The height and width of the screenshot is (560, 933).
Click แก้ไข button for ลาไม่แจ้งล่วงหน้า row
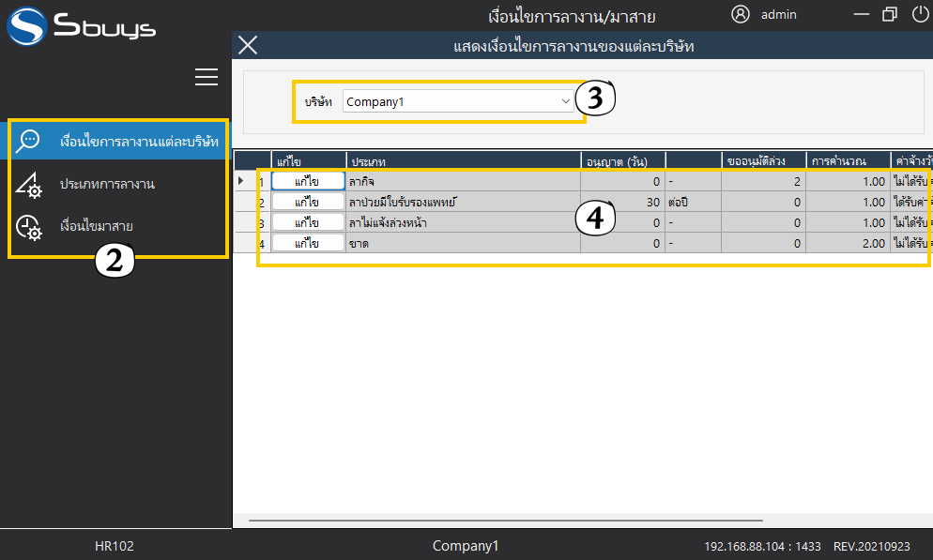click(x=308, y=222)
